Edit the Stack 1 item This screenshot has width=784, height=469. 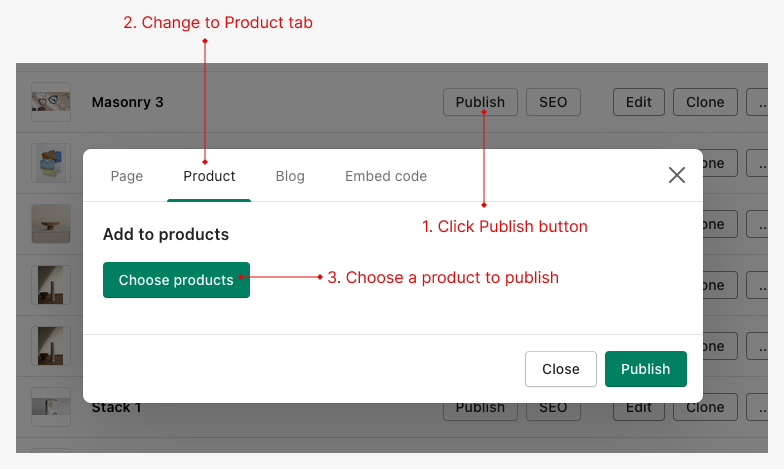(638, 407)
